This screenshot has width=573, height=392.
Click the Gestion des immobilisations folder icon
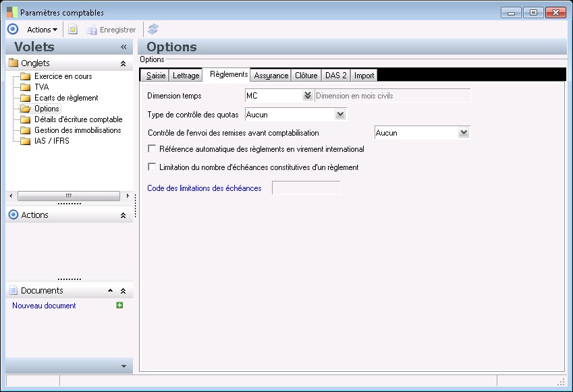pyautogui.click(x=26, y=130)
